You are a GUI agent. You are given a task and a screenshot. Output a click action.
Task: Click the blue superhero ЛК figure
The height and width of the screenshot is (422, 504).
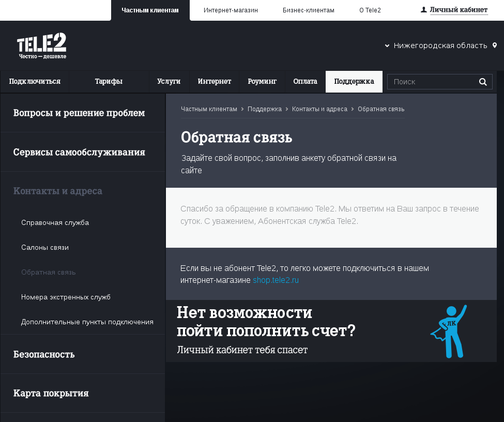448,331
